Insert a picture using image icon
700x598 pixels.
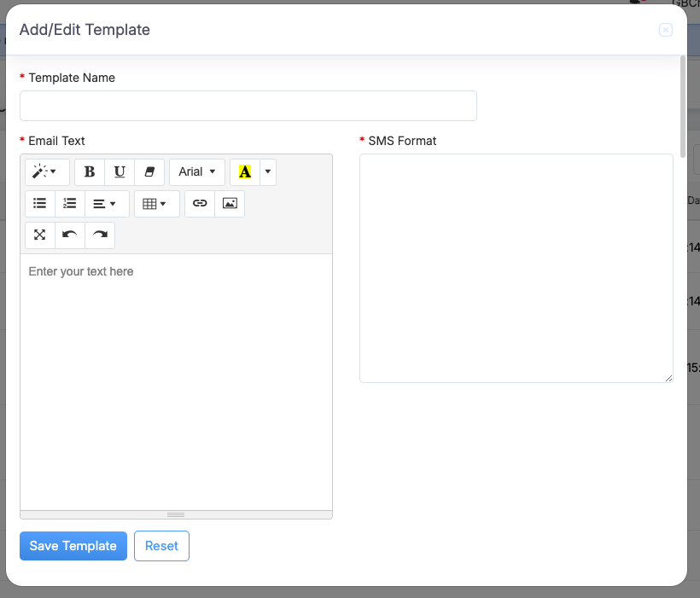(230, 204)
